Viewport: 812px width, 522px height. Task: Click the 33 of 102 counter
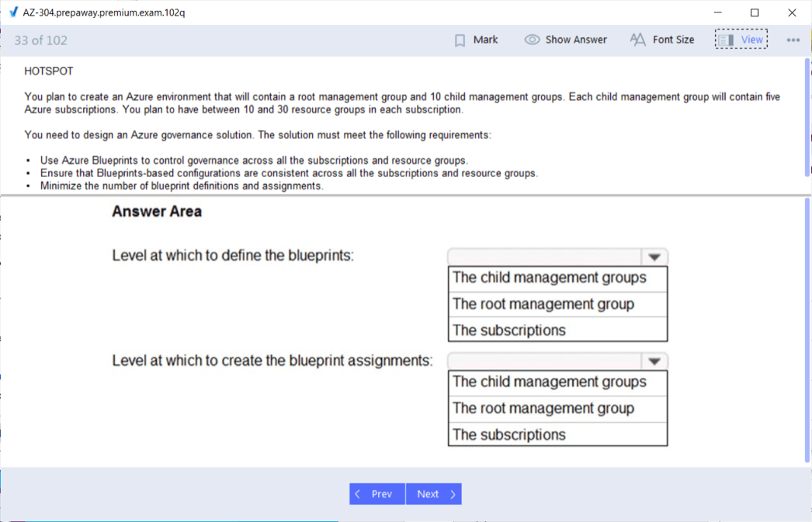pos(41,40)
